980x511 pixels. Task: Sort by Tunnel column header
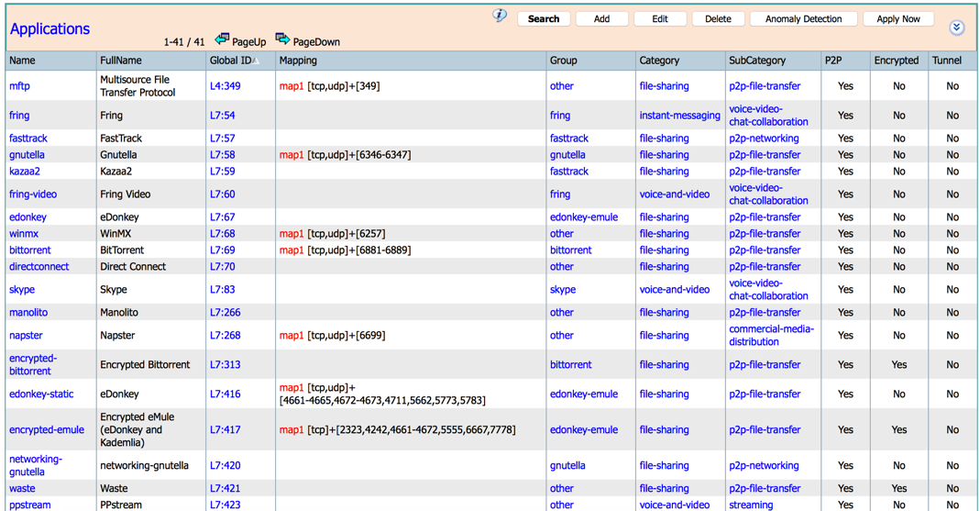pos(947,61)
